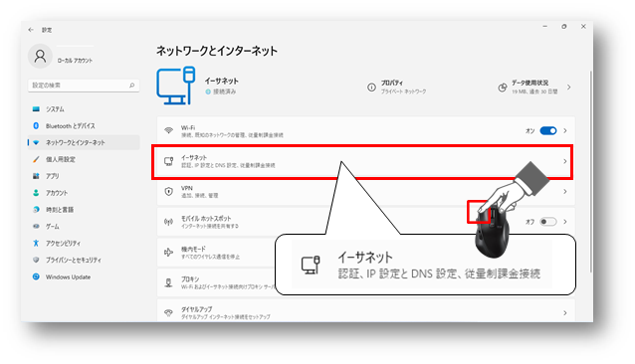Click the プロパティ info circle icon

coord(371,87)
